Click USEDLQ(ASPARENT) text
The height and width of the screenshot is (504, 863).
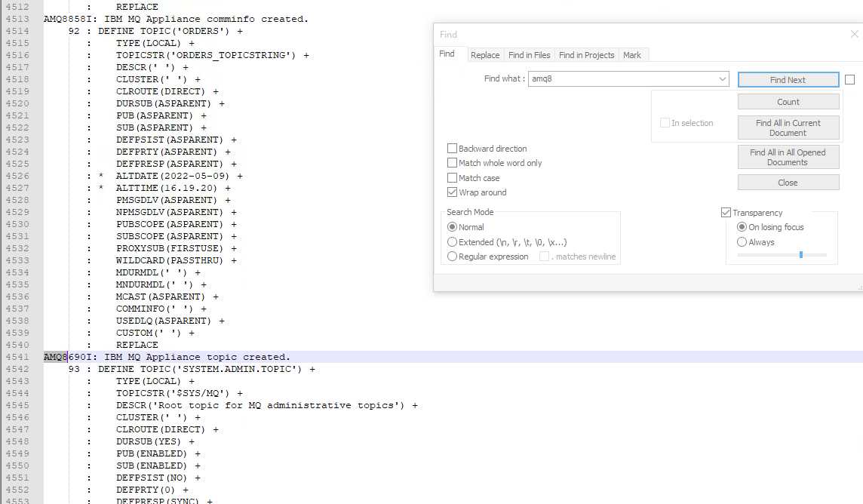click(x=164, y=321)
